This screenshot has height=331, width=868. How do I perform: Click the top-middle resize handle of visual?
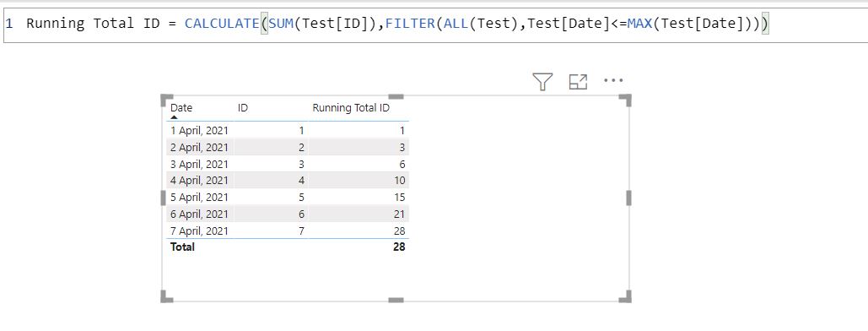pyautogui.click(x=396, y=96)
